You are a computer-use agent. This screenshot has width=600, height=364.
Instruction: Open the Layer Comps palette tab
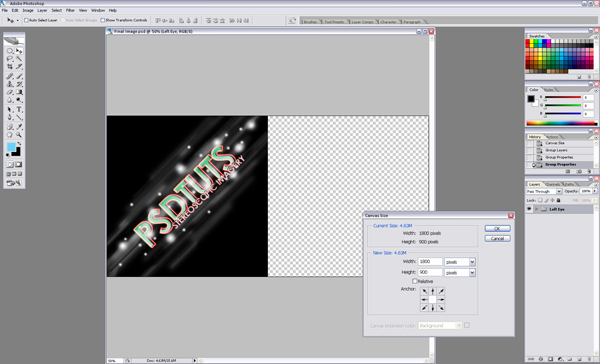click(362, 22)
